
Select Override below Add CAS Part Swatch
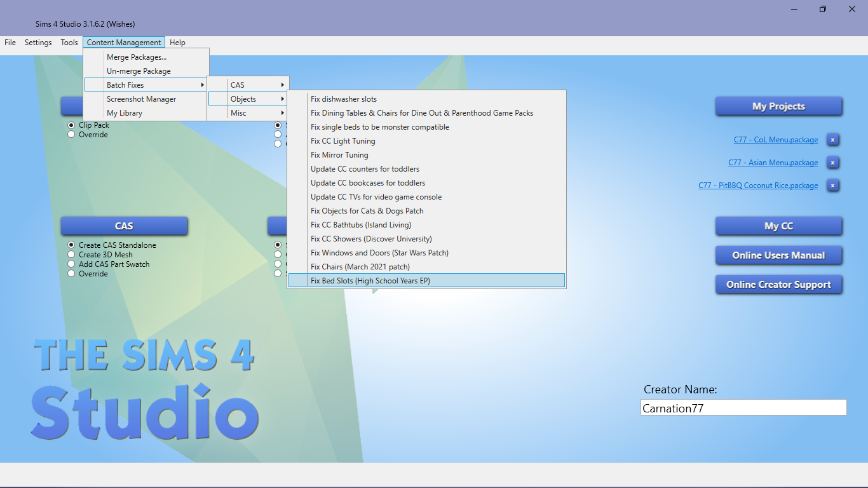click(72, 274)
